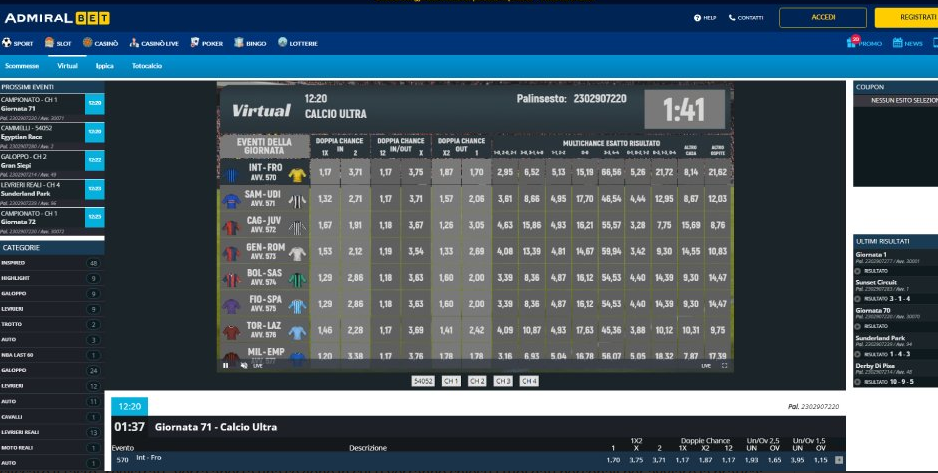Viewport: 938px width, 473px height.
Task: Select the Highlight category
Action: point(52,278)
